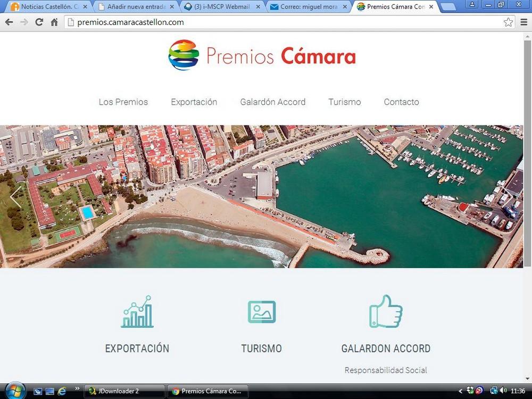Expand hidden quick launch items chevron
Viewport: 532px width, 399px height.
click(77, 389)
